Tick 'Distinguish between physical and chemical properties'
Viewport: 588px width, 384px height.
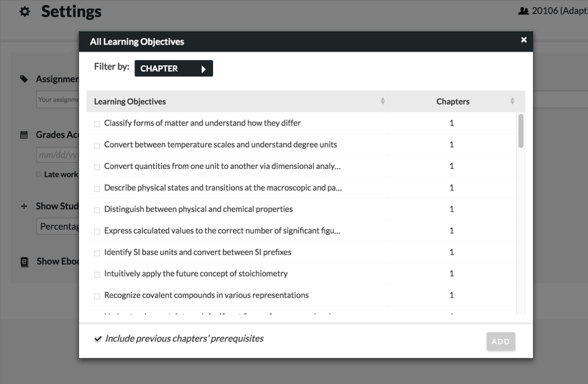[x=97, y=210]
